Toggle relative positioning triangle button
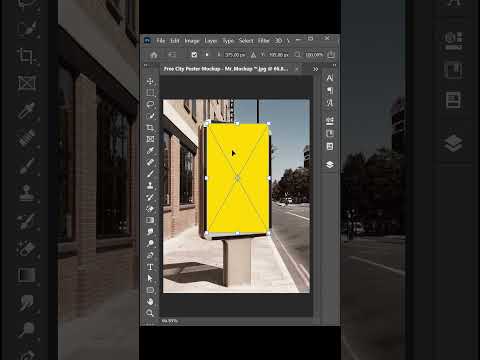Screen dimensions: 480x360 [x=253, y=55]
